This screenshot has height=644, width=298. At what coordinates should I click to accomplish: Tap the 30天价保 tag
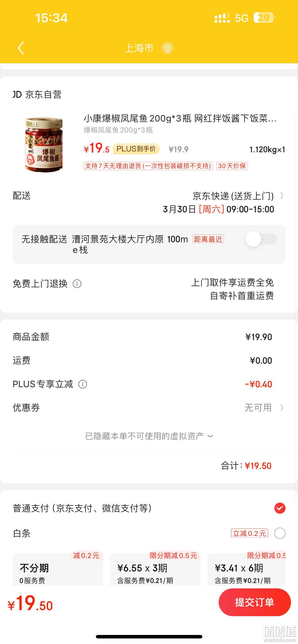pos(232,166)
